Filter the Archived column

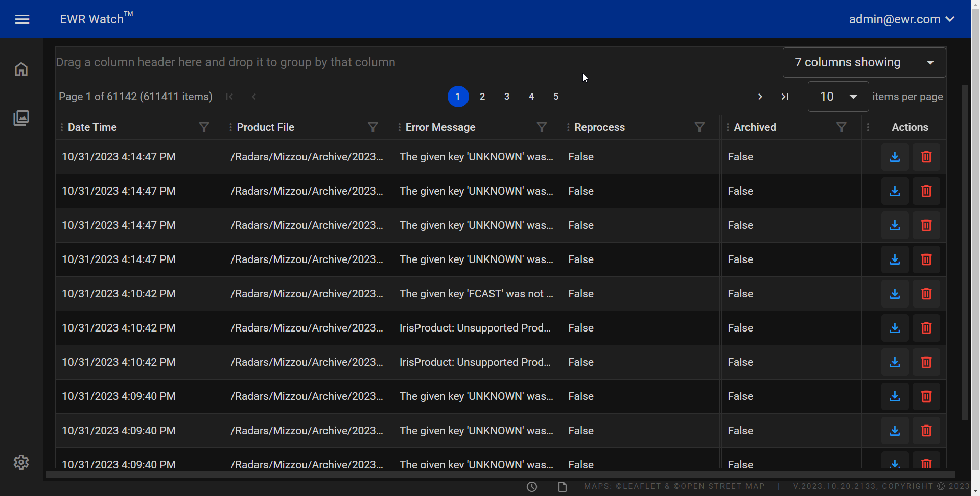[841, 127]
